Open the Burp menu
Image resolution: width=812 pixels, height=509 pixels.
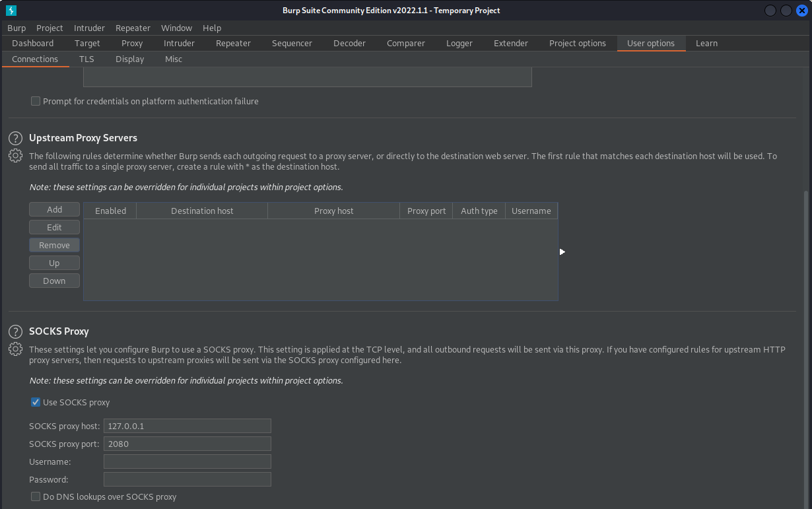[17, 28]
